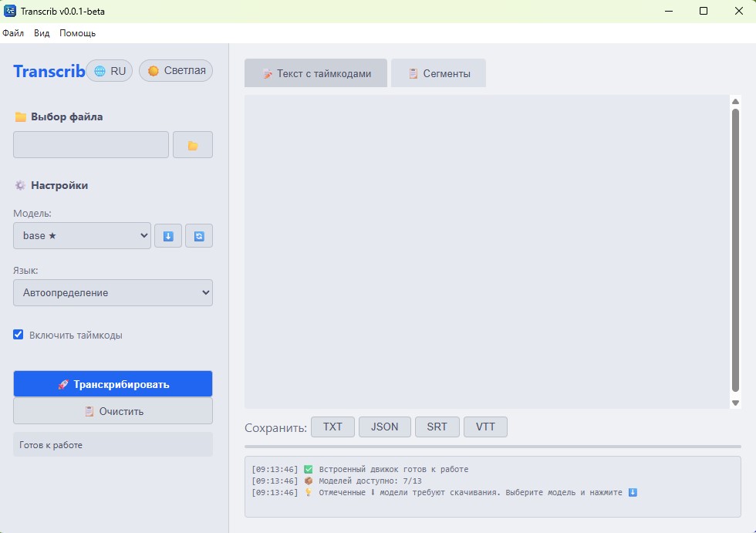Viewport: 756px width, 533px height.
Task: Click the Transcrib app icon in title bar
Action: 9,11
